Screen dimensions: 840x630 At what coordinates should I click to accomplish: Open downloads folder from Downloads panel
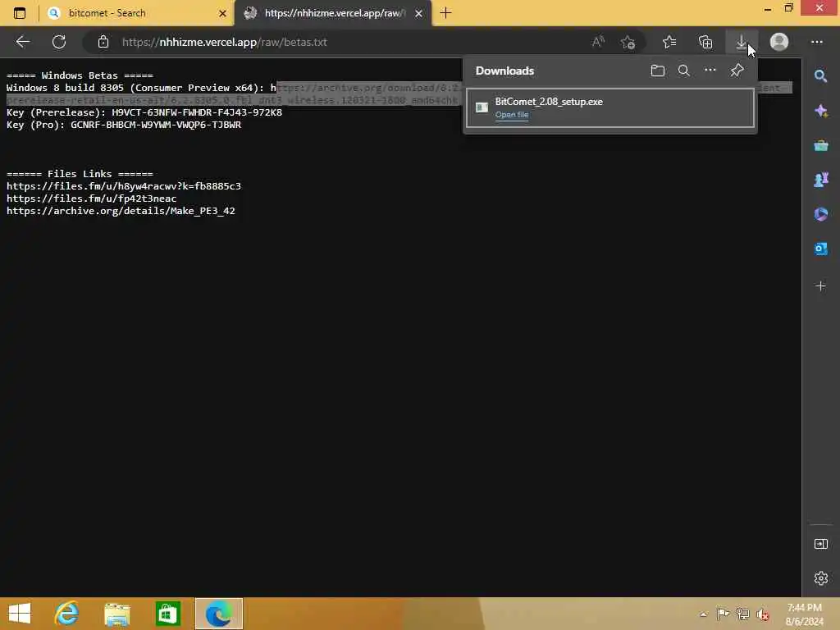[x=657, y=71]
